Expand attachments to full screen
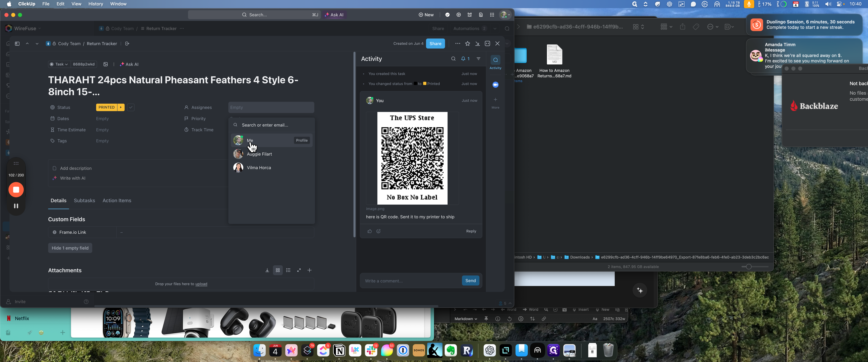 click(299, 270)
